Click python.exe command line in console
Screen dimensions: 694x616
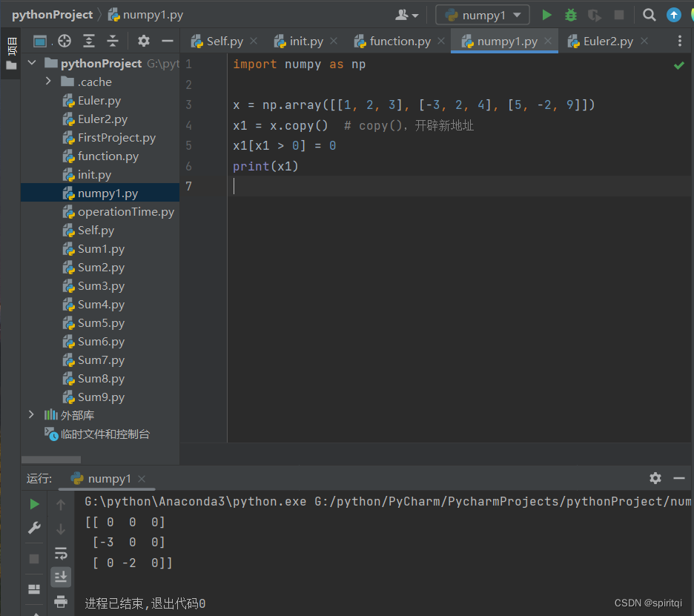(388, 501)
